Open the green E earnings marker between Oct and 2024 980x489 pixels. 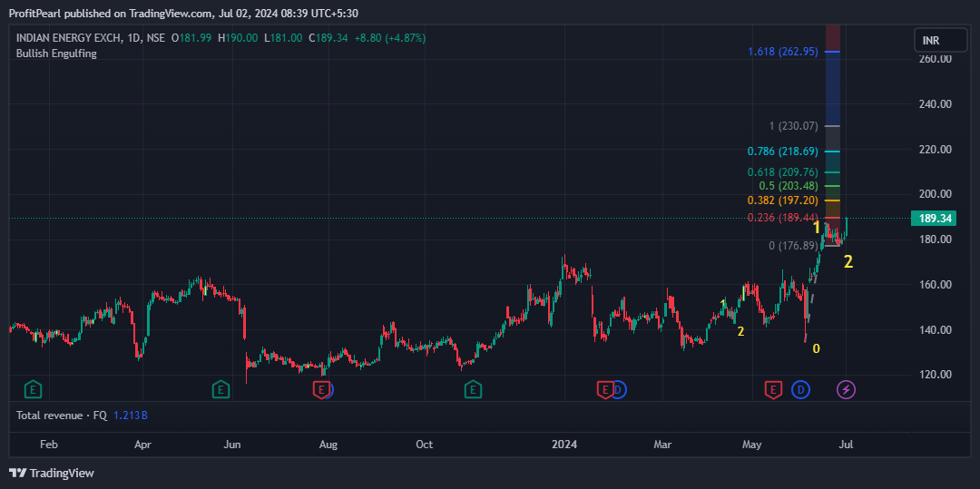(473, 390)
